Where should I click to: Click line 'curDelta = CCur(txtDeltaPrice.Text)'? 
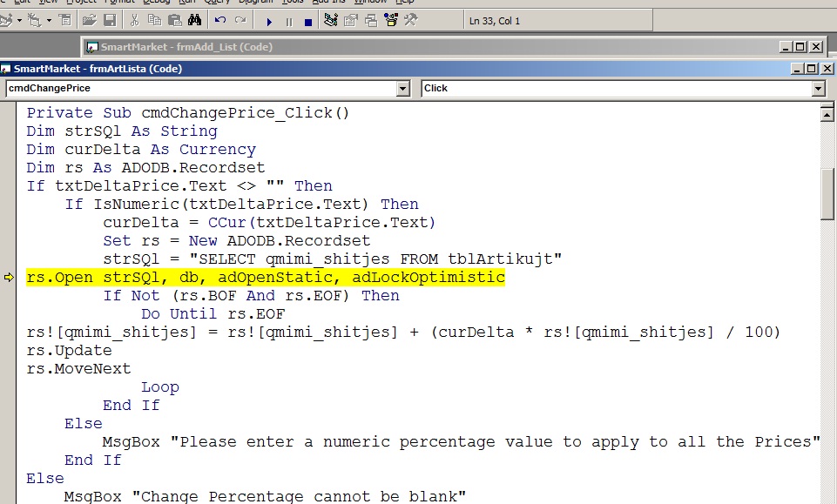[270, 222]
